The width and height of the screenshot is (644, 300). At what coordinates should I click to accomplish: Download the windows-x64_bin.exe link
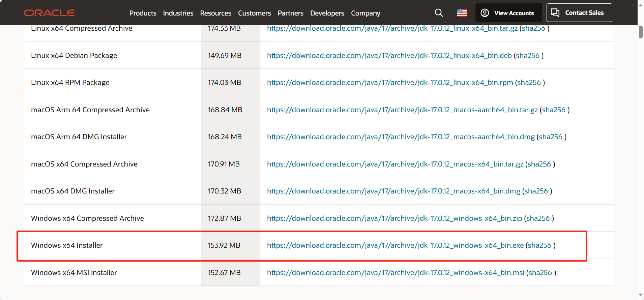[x=396, y=245]
